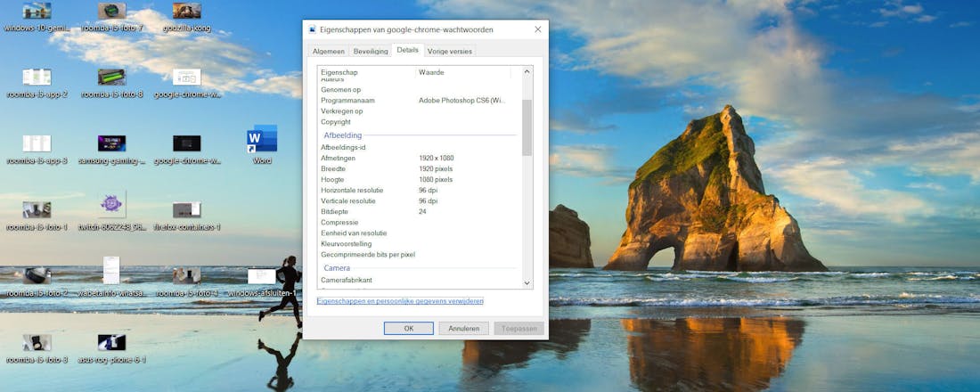
Task: Select the windows-10-gemi... desktop file
Action: pyautogui.click(x=37, y=18)
